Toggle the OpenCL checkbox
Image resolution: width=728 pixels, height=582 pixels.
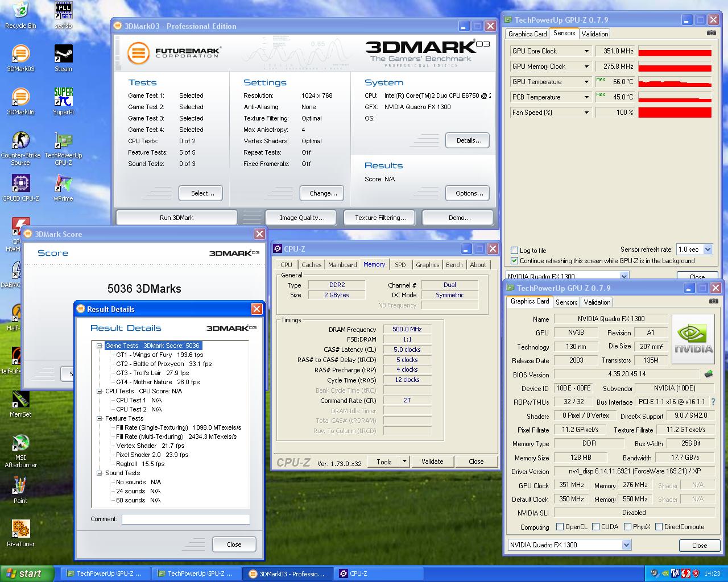pos(560,527)
